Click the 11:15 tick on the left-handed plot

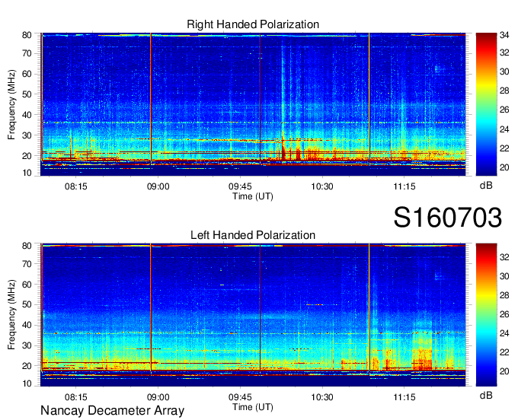click(x=404, y=397)
